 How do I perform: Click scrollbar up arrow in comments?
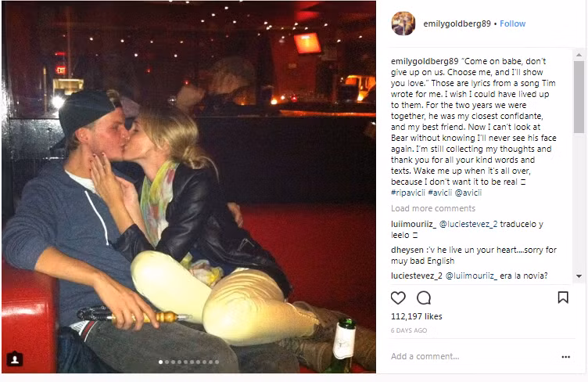click(579, 55)
